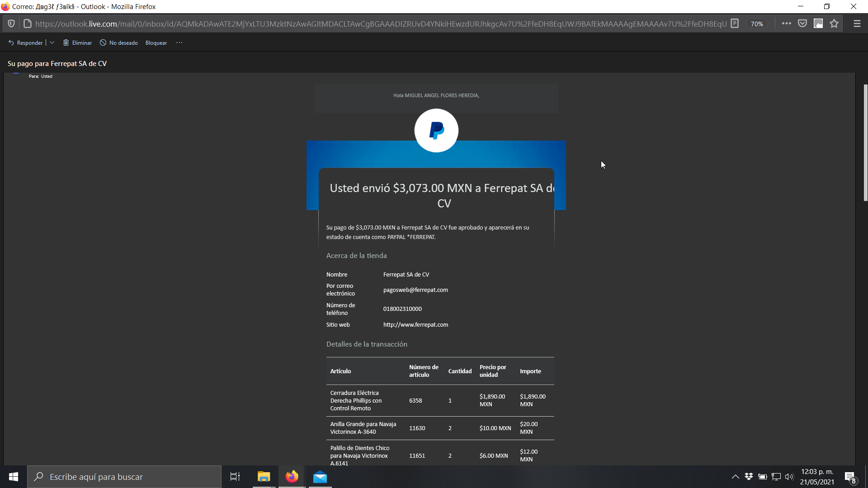
Task: Mark email as No deseado
Action: 119,43
